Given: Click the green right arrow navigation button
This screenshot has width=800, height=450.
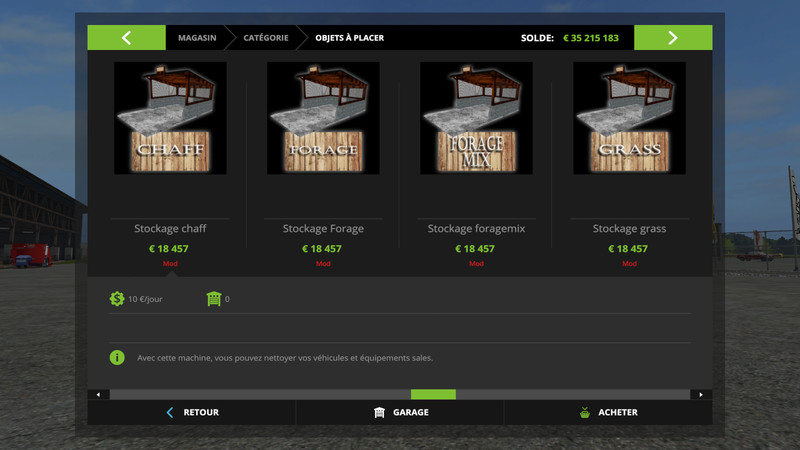Looking at the screenshot, I should tap(673, 38).
